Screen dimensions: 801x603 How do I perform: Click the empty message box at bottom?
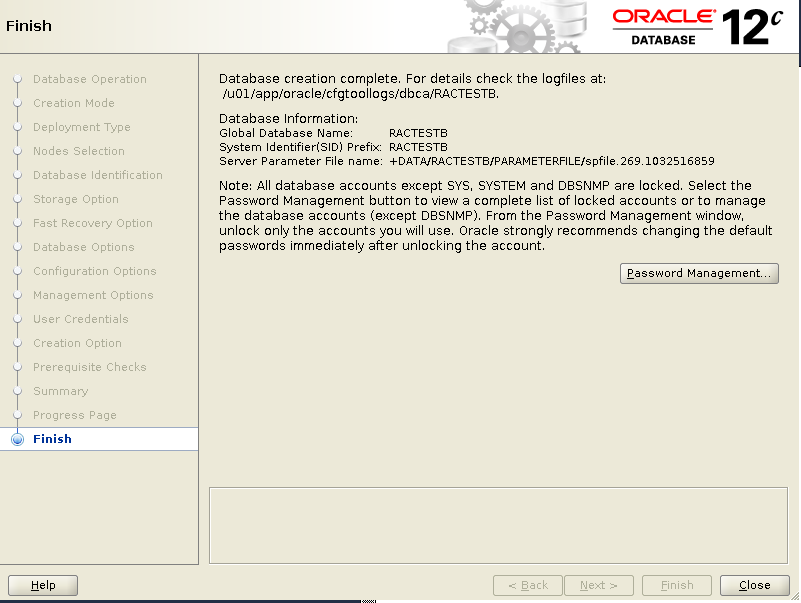[x=499, y=524]
